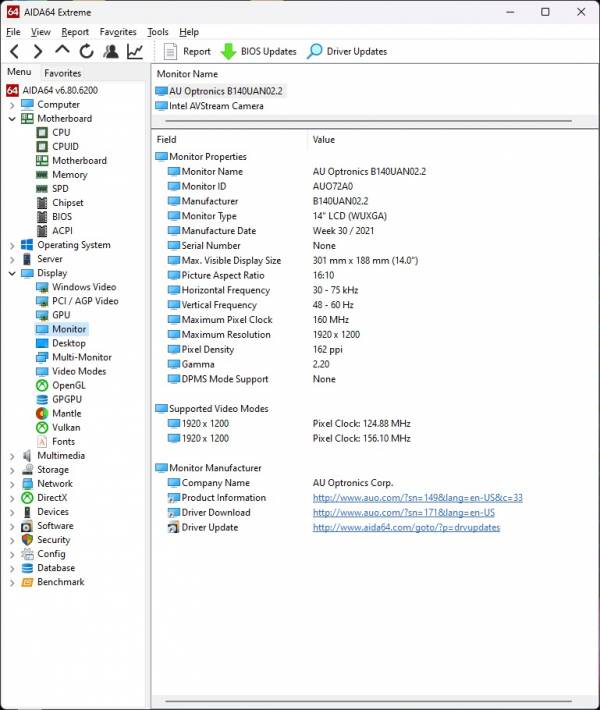Expand the Storage node

point(12,470)
